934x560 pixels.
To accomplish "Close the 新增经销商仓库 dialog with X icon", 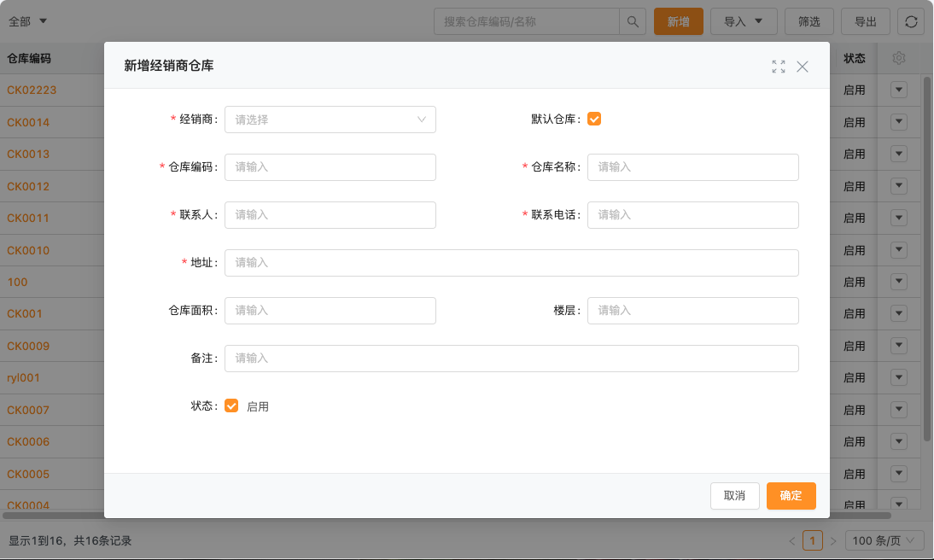I will point(803,67).
